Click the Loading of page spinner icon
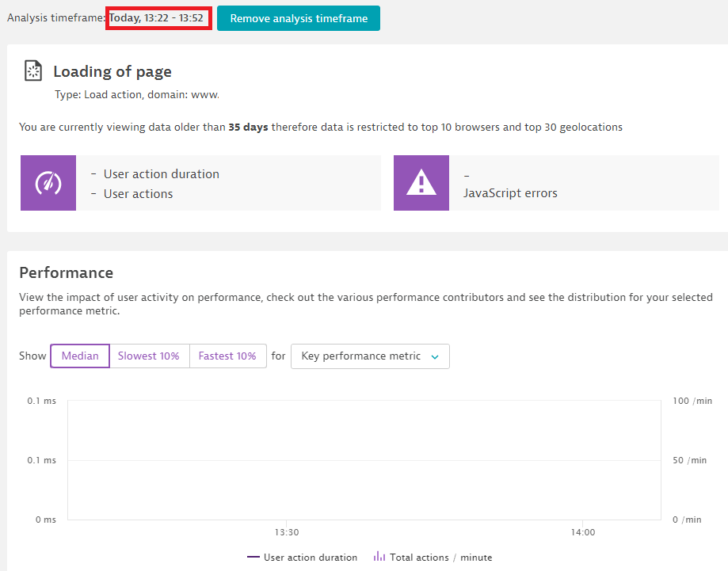The height and width of the screenshot is (571, 728). [33, 71]
